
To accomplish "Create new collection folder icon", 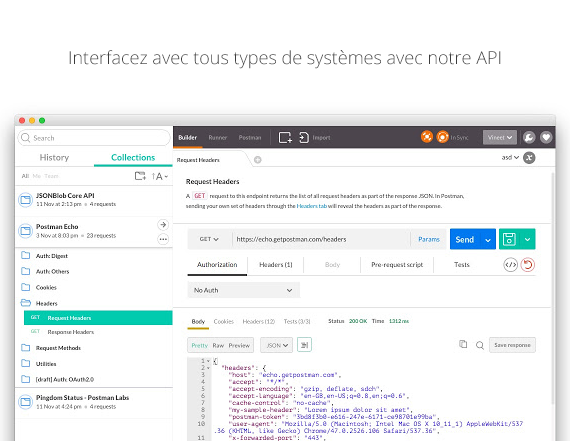I will [140, 176].
